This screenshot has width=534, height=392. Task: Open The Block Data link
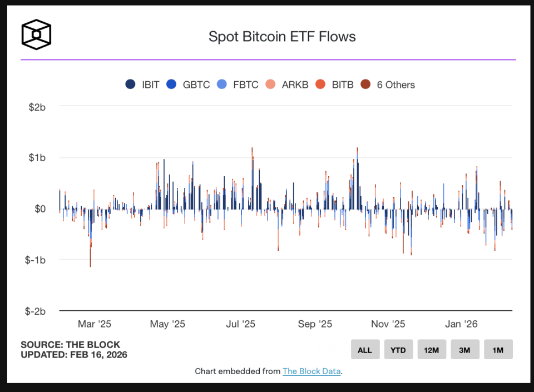coord(311,371)
